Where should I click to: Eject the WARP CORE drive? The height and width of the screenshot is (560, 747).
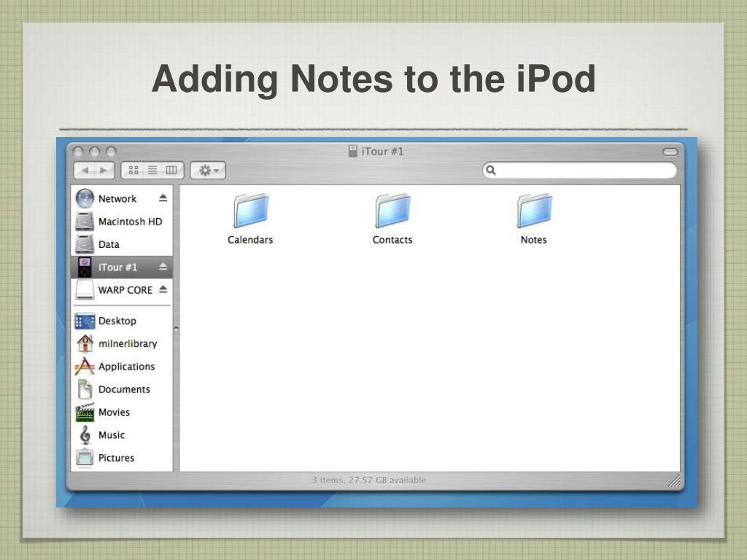(163, 289)
